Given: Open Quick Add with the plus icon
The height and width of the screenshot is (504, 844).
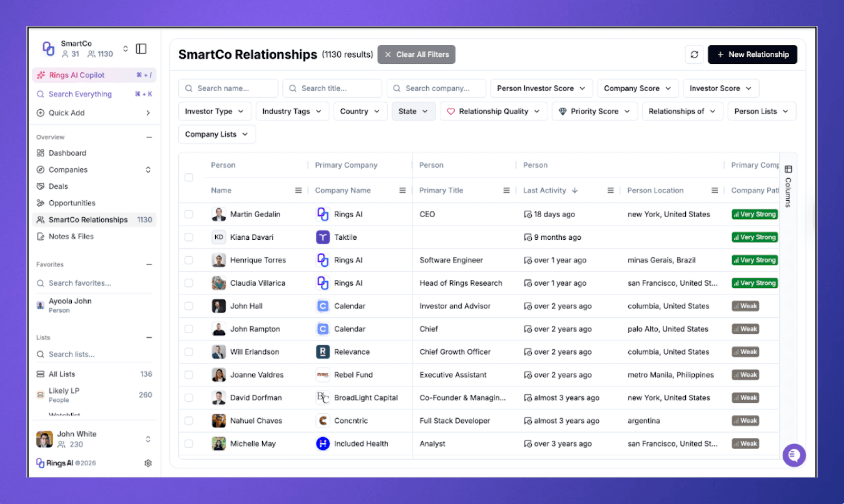Looking at the screenshot, I should pos(41,113).
